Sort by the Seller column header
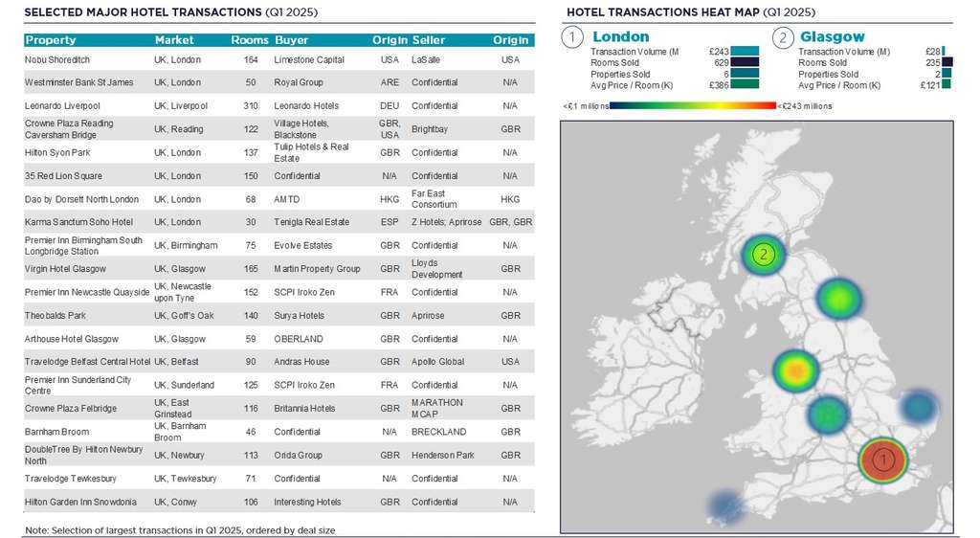 428,40
